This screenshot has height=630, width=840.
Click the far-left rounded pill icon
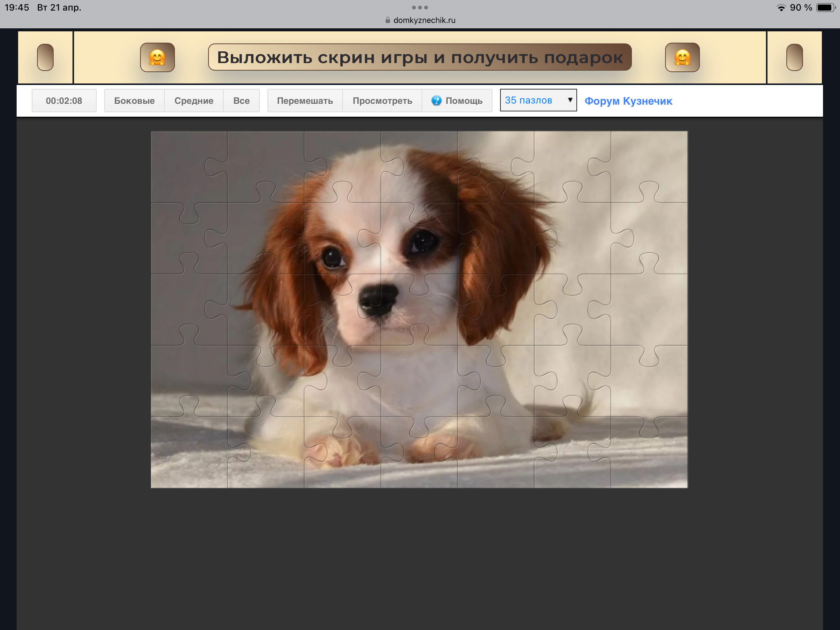coord(45,57)
